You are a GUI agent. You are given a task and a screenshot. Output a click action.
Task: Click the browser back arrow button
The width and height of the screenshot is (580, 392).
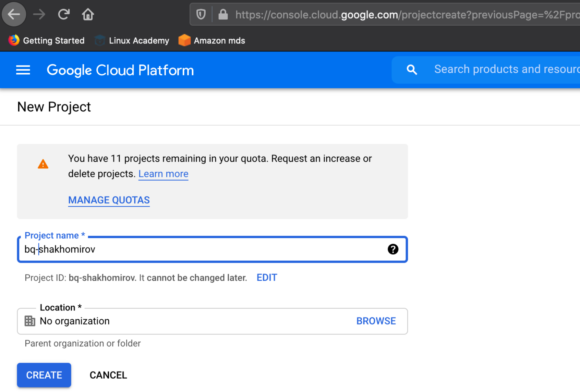pos(14,14)
